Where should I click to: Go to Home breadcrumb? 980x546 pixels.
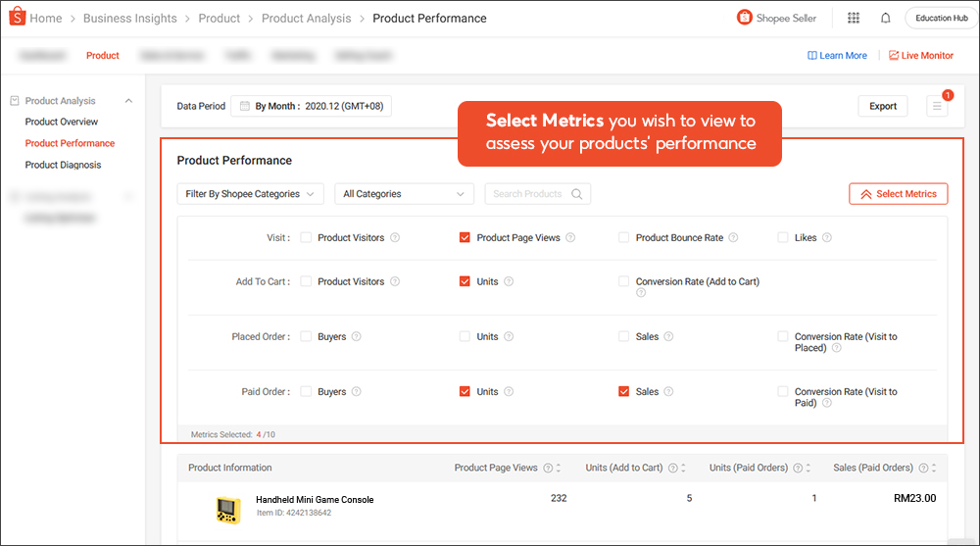(x=46, y=19)
